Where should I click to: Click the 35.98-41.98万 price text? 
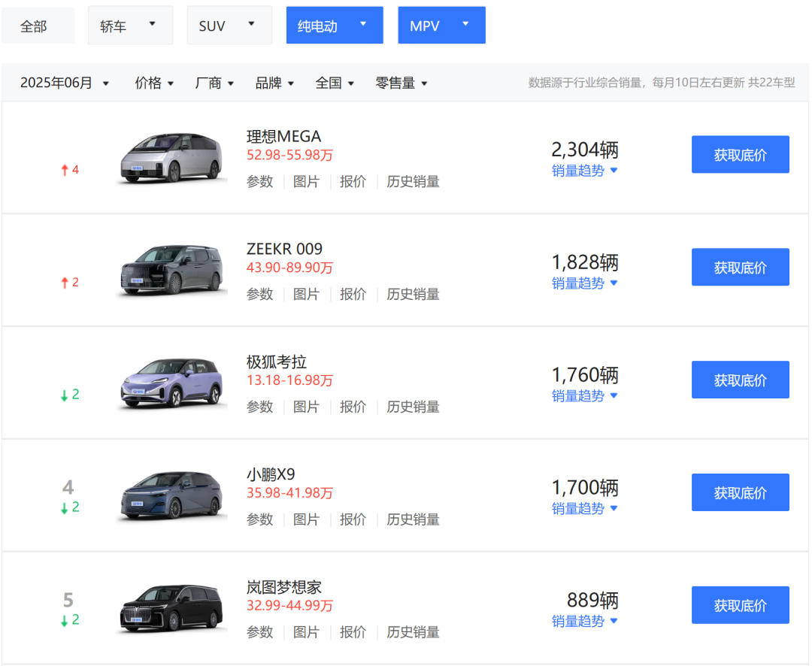coord(289,493)
